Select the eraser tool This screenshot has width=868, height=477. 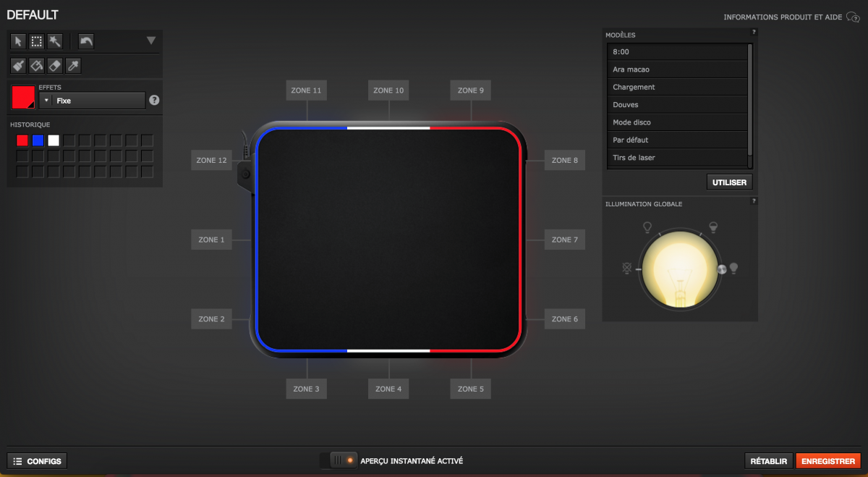click(55, 66)
